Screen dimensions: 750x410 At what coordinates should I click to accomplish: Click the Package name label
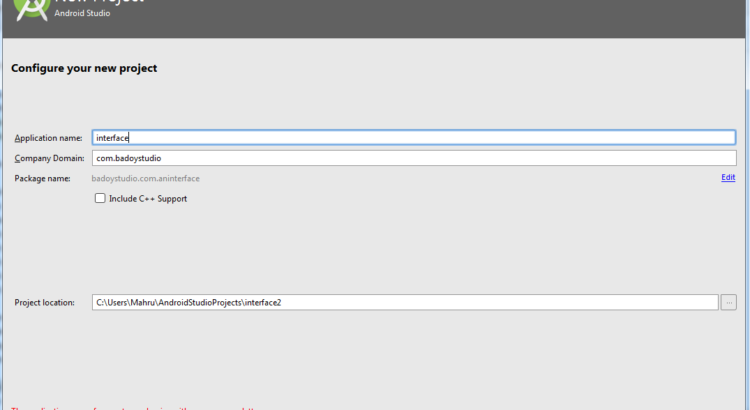click(x=42, y=178)
